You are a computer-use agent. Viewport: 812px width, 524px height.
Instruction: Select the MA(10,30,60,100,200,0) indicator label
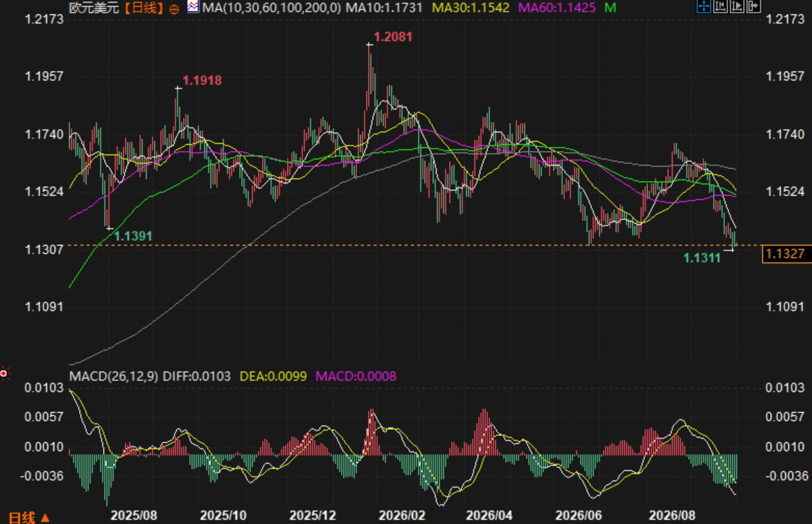(x=272, y=8)
